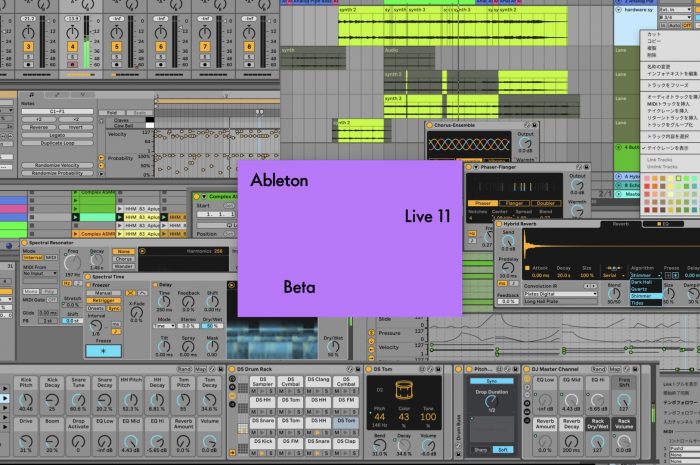Click hot-swap icon on Chorus-Ensemble title bar

point(527,125)
